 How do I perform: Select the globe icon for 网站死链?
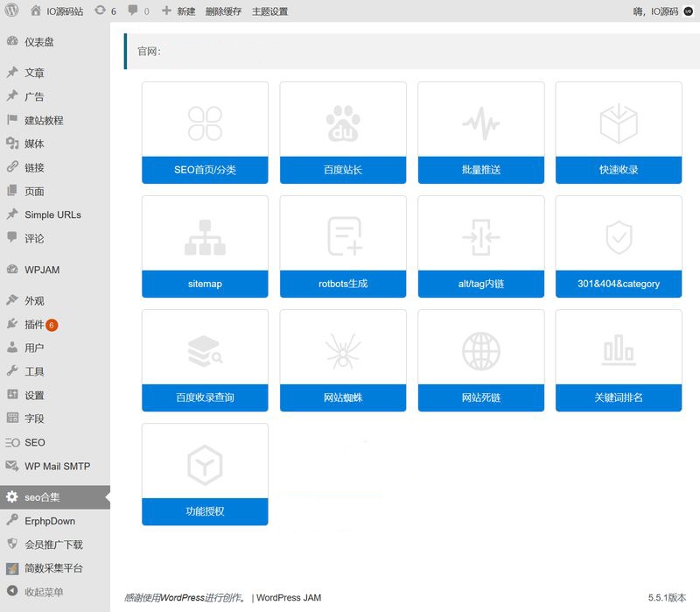[480, 351]
